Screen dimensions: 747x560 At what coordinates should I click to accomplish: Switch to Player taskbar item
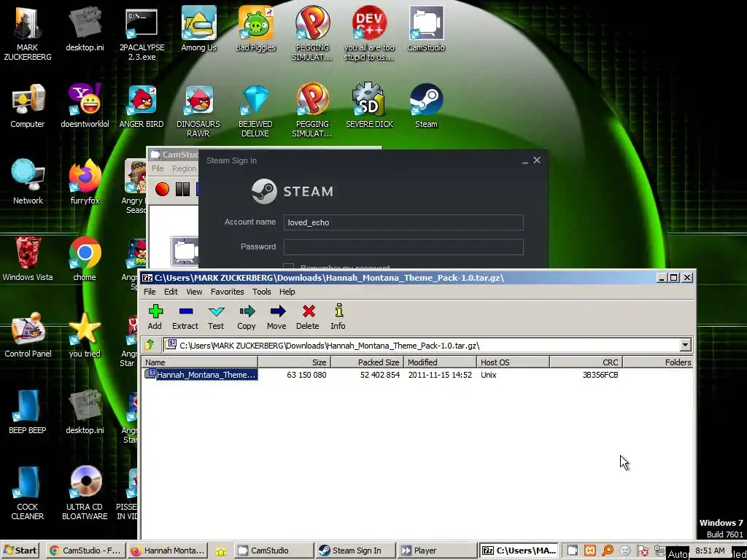click(x=438, y=551)
